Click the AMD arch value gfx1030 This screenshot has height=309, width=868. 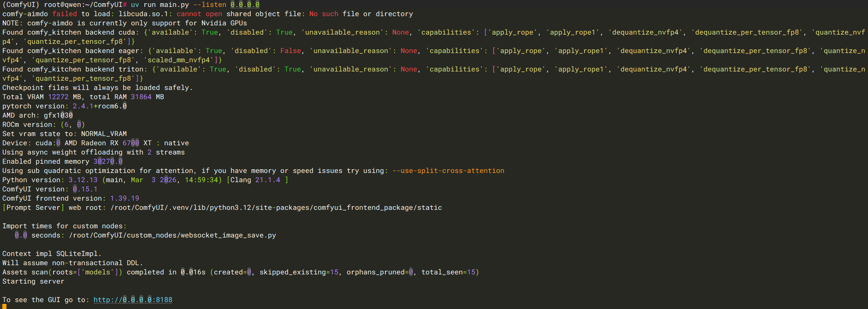click(x=58, y=115)
